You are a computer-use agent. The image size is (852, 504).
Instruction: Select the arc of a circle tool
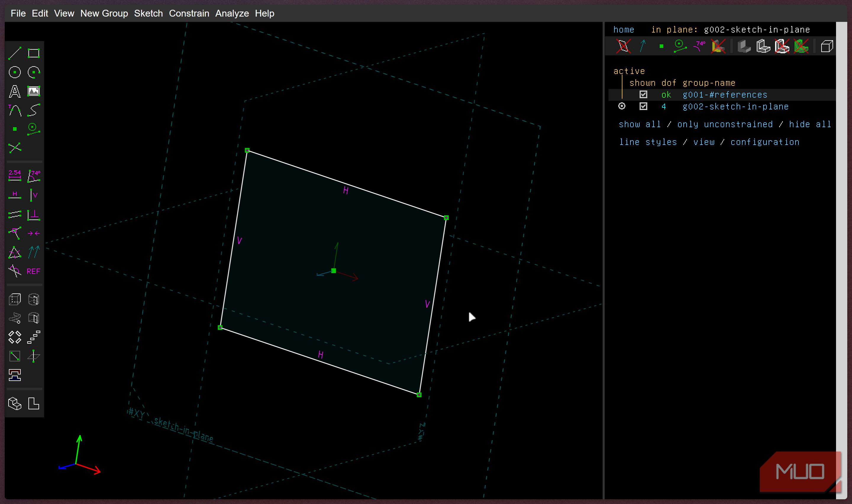[34, 72]
